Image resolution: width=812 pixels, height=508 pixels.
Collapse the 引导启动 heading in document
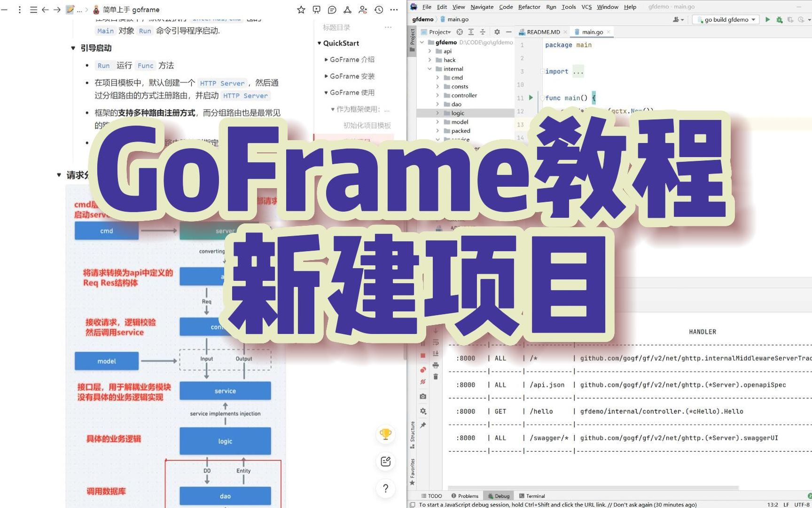73,48
